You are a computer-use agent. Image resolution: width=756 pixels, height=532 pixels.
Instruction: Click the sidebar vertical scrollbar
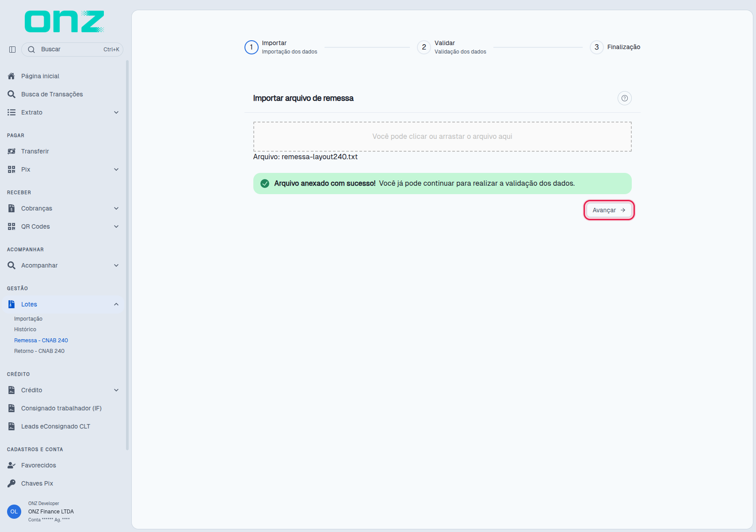pyautogui.click(x=127, y=255)
